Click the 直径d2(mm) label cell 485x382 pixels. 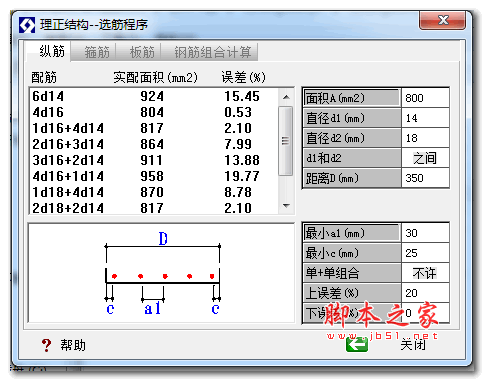(x=352, y=138)
